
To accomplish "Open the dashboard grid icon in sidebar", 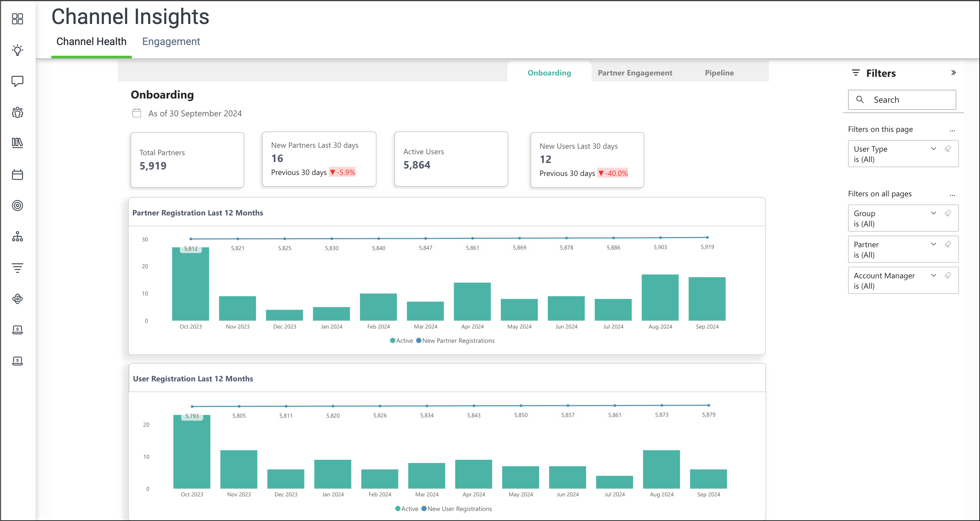I will 18,19.
